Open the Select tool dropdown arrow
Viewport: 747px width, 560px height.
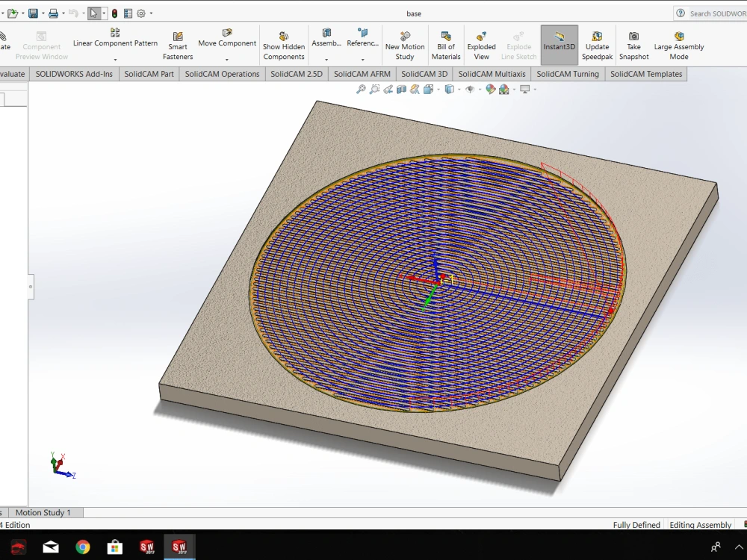[x=103, y=13]
